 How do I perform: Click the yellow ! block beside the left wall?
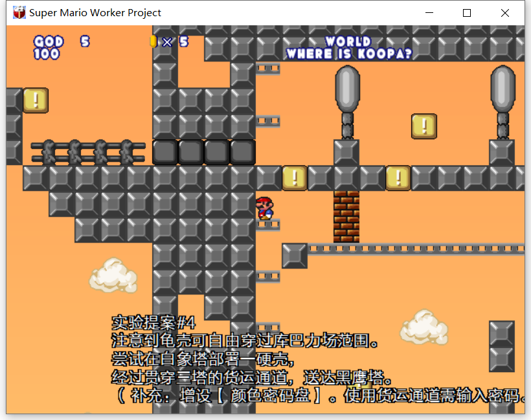pos(36,100)
